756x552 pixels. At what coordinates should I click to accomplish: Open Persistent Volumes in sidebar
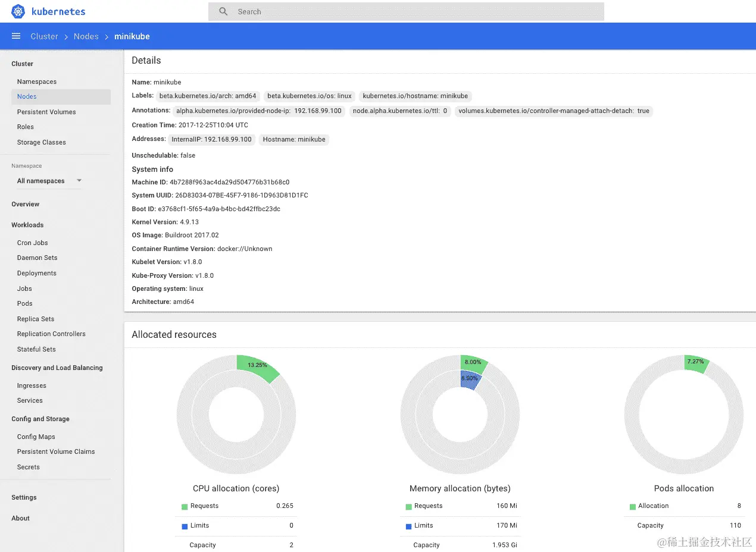click(46, 112)
